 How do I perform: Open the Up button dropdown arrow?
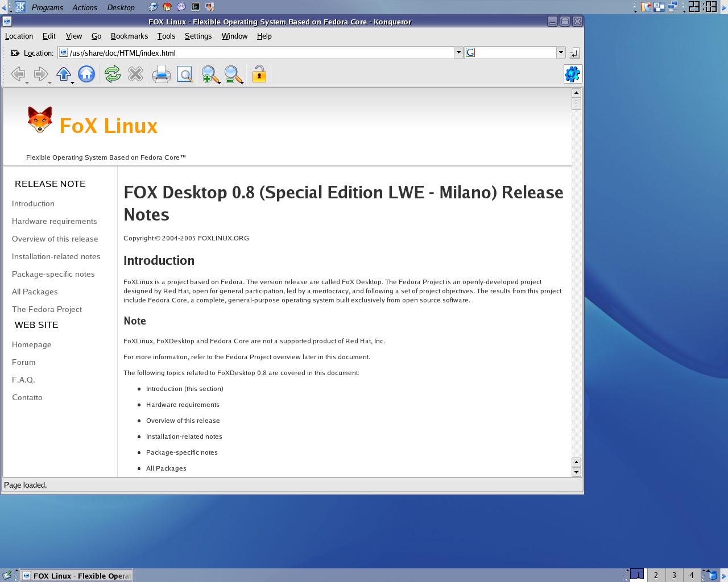[72, 83]
